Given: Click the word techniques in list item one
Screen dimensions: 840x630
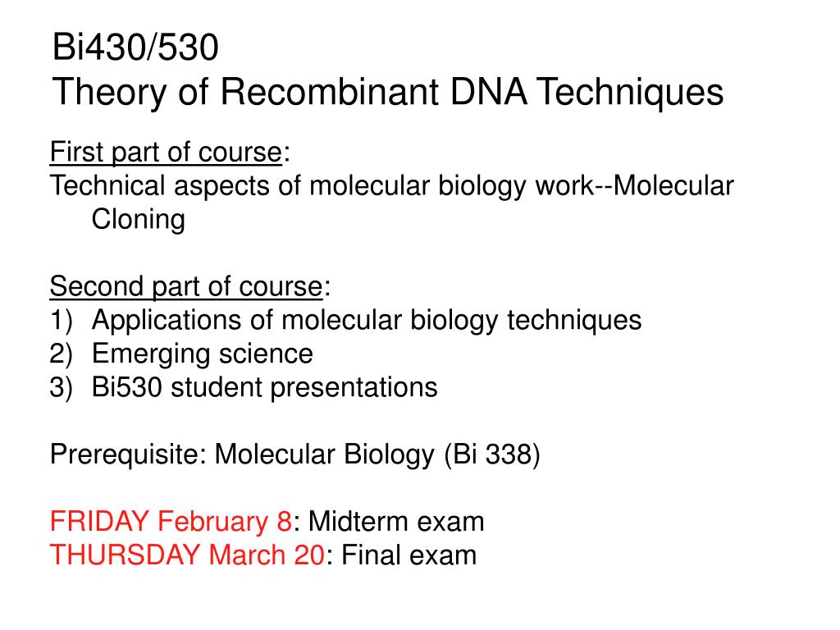Looking at the screenshot, I should [574, 321].
